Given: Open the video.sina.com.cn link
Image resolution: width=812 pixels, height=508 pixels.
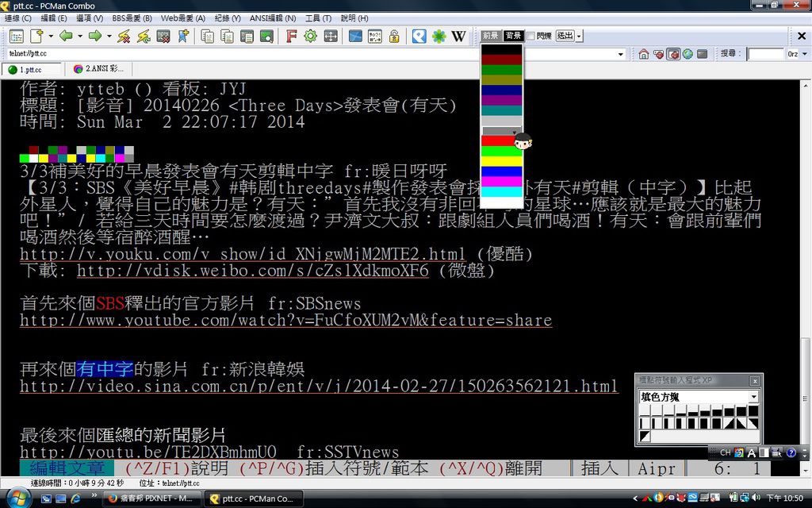Looking at the screenshot, I should pos(319,387).
